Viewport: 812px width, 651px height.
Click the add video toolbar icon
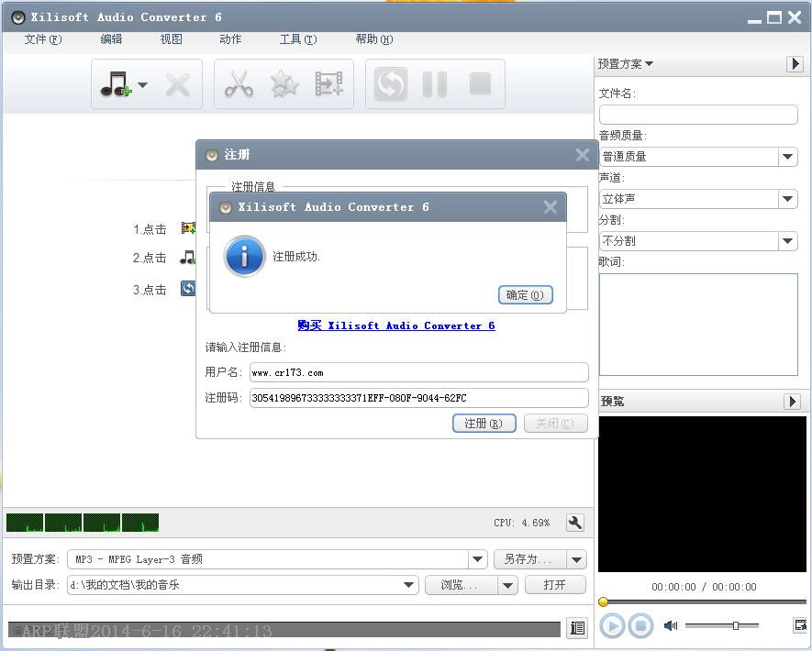point(328,83)
